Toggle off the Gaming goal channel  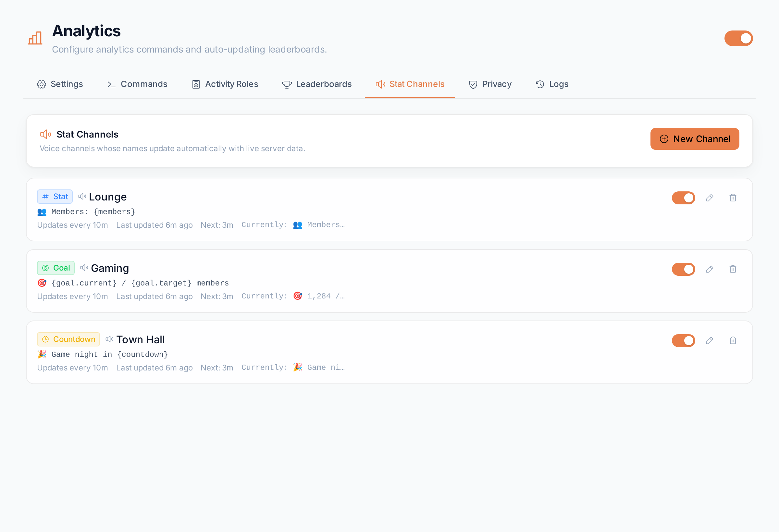tap(683, 269)
